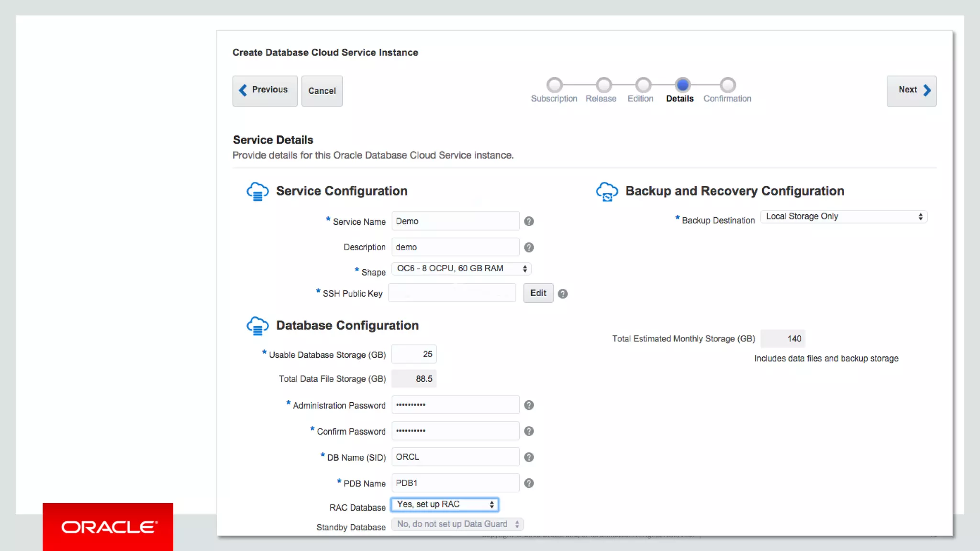Image resolution: width=980 pixels, height=551 pixels.
Task: Click Backup and Recovery cloud icon
Action: [607, 191]
